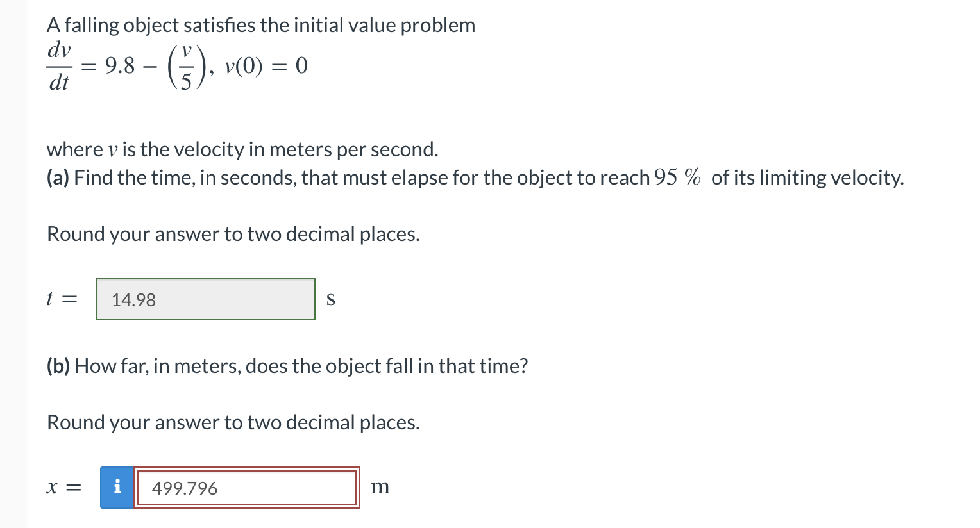Image resolution: width=980 pixels, height=528 pixels.
Task: Select the x = label beside the second field
Action: click(64, 487)
